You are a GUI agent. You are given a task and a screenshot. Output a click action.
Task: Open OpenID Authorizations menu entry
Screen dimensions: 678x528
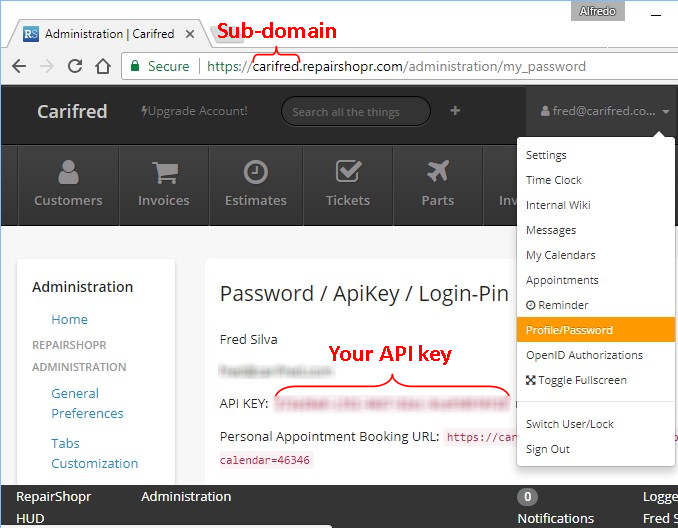(596, 355)
